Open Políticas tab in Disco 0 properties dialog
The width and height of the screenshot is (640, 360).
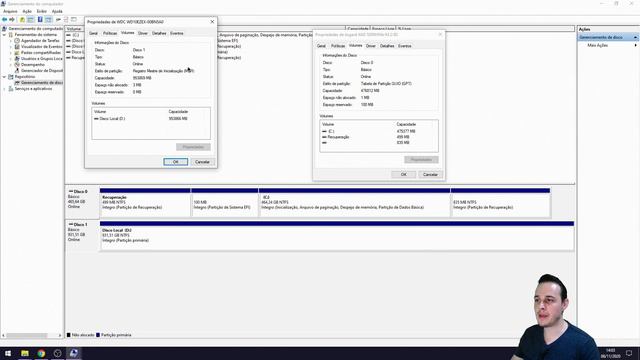338,46
